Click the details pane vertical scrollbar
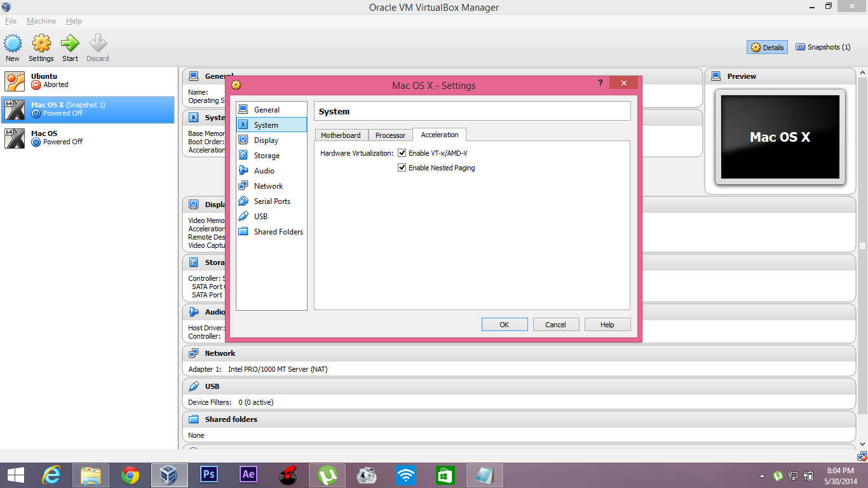868x488 pixels. coord(862,246)
